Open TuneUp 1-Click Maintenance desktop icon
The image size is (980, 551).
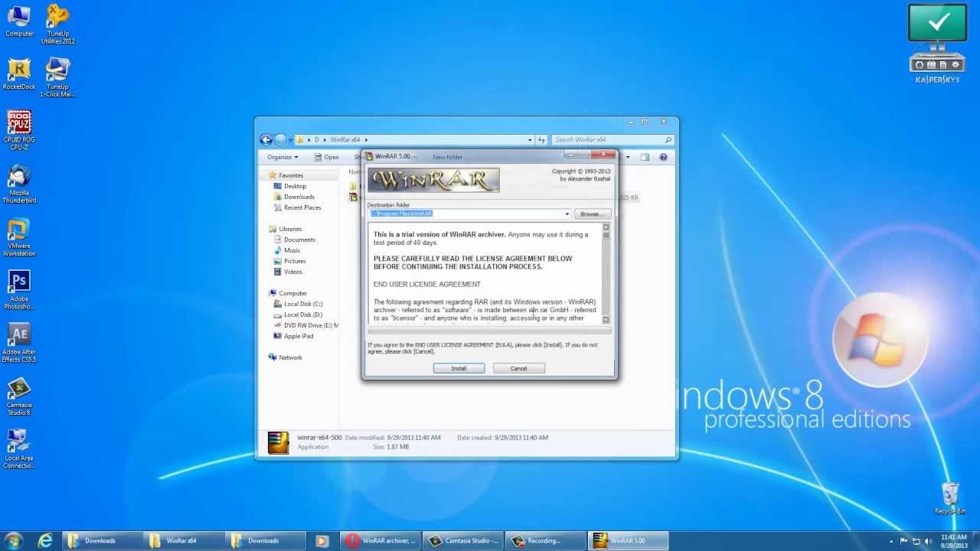(x=57, y=77)
